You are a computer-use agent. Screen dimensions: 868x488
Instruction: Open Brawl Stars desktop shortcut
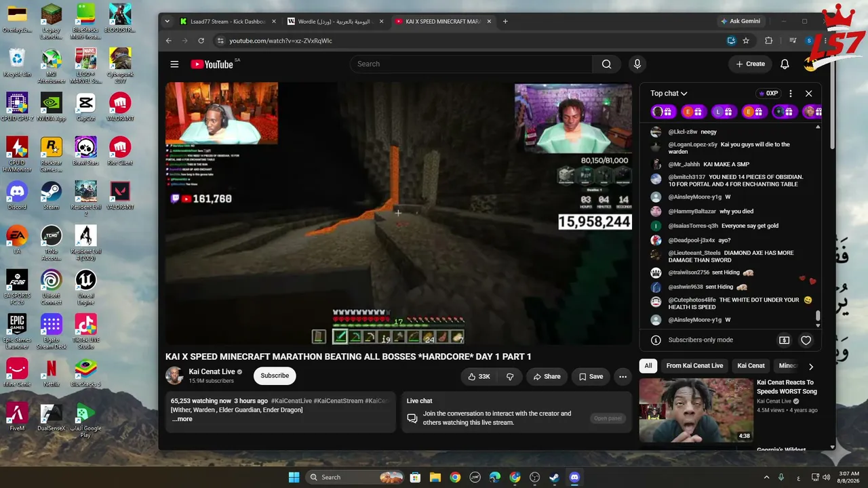coord(86,151)
